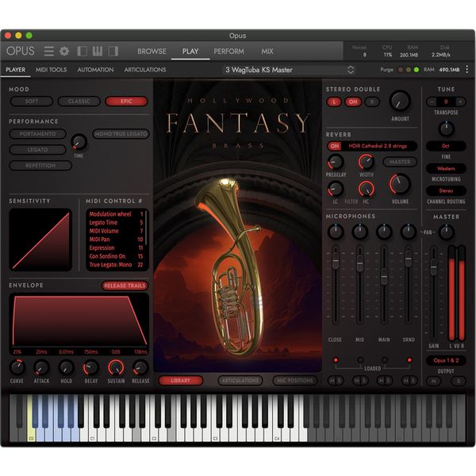Toggle Mono True Legato
The image size is (476, 476).
[121, 134]
